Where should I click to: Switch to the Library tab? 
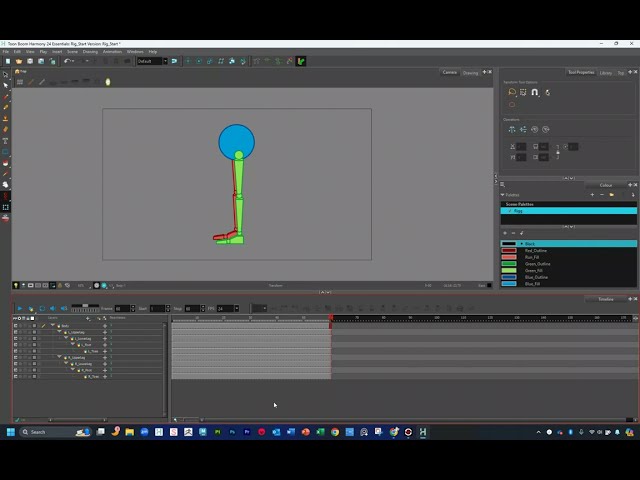606,73
